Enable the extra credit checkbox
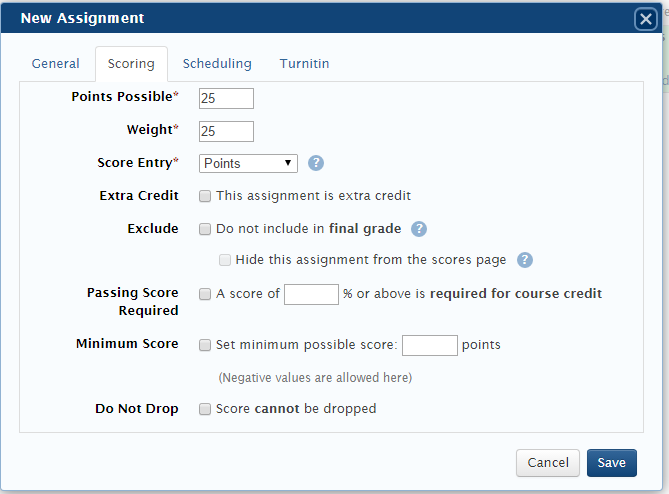This screenshot has width=669, height=494. (205, 196)
